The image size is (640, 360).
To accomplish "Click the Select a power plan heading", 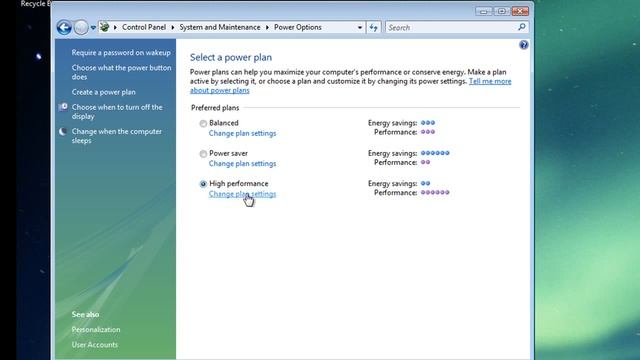I will 231,58.
